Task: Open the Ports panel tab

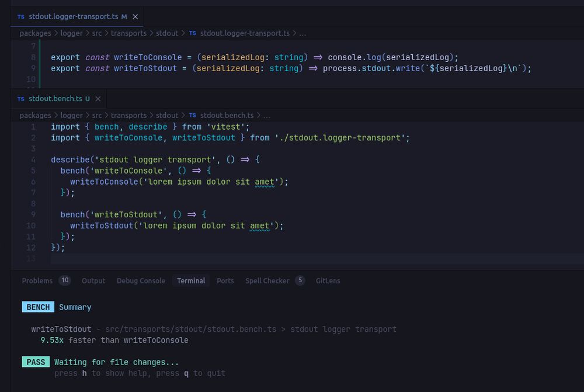Action: click(x=225, y=280)
